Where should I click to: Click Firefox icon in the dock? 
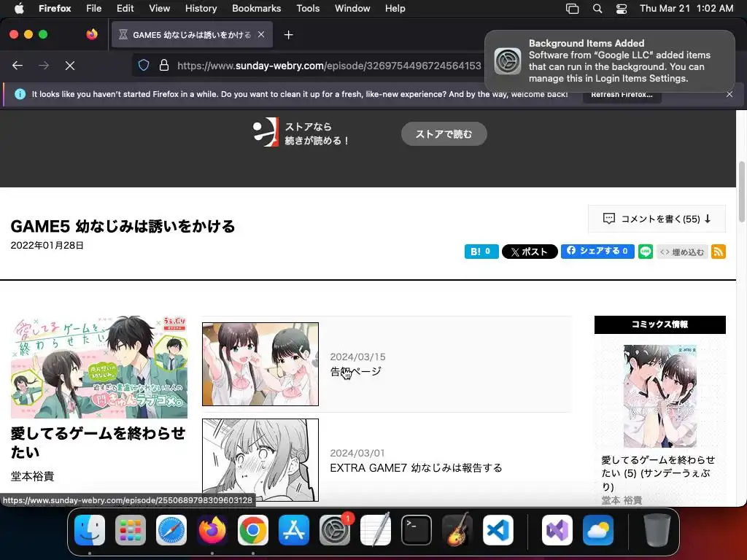pyautogui.click(x=212, y=530)
